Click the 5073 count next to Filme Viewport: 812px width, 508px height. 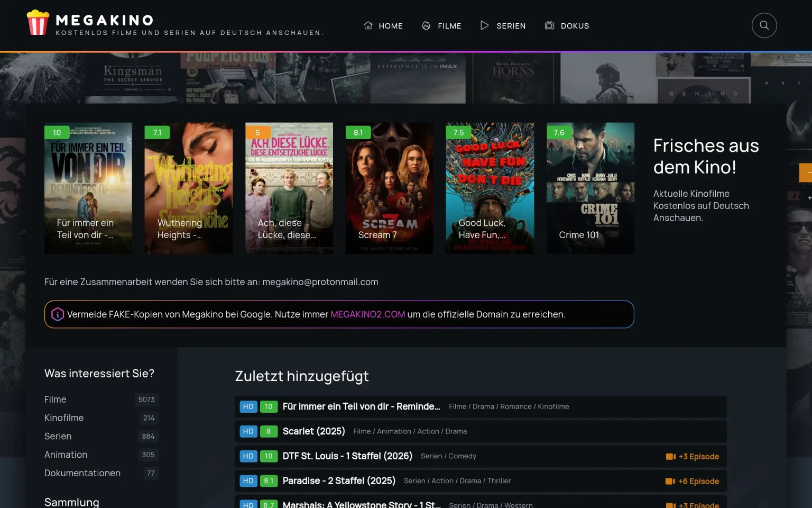(146, 400)
